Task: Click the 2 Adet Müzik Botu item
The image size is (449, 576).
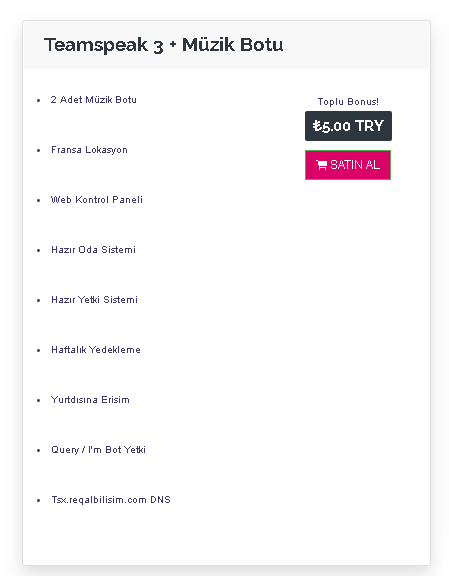Action: click(94, 100)
